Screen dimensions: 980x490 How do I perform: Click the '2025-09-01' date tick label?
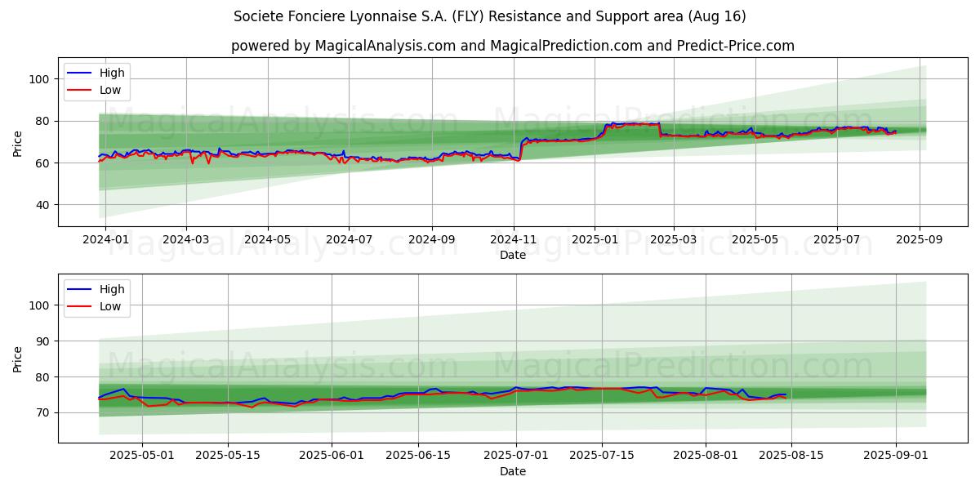pos(896,457)
